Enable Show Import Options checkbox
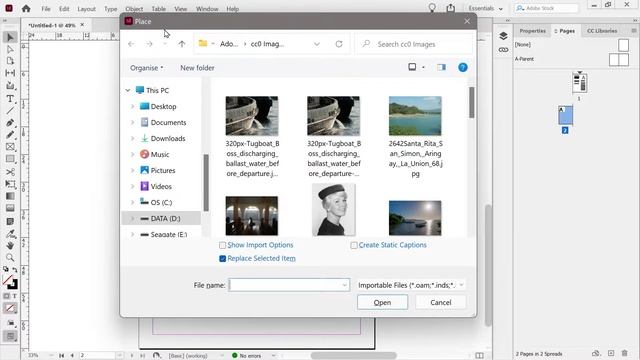The image size is (640, 360). click(x=222, y=245)
